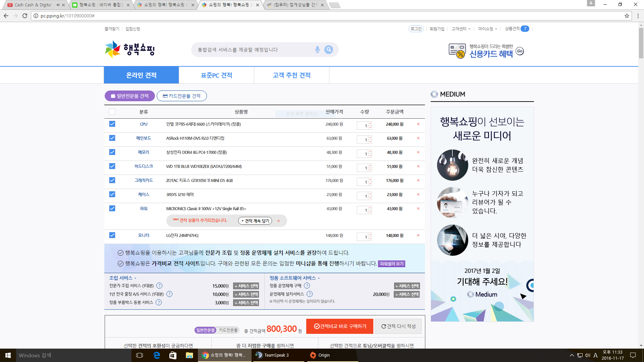Open the 고객 추천 견적 tab
This screenshot has width=644, height=362.
(x=291, y=75)
